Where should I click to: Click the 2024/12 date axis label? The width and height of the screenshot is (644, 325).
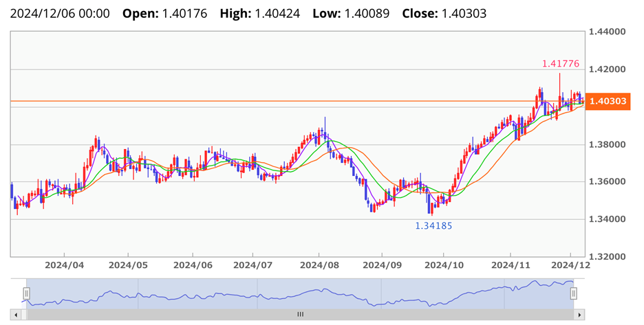click(570, 265)
